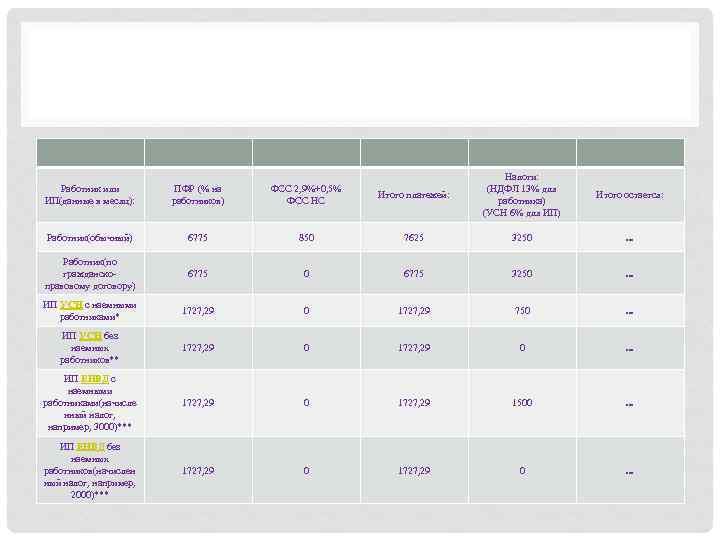720x540 pixels.
Task: Select the 'Итого остается:' column header
Action: click(x=630, y=195)
